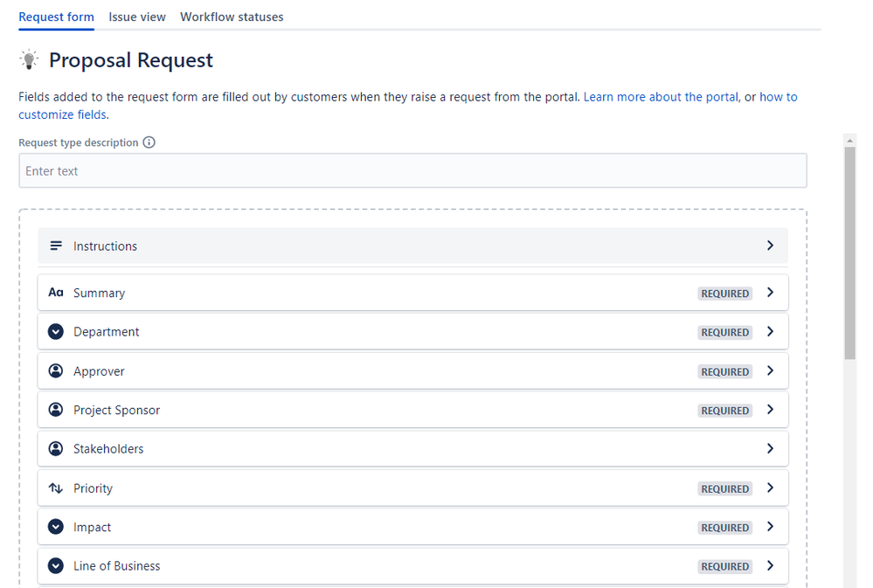Click the person icon beside Approver
The image size is (873, 588).
(x=56, y=370)
